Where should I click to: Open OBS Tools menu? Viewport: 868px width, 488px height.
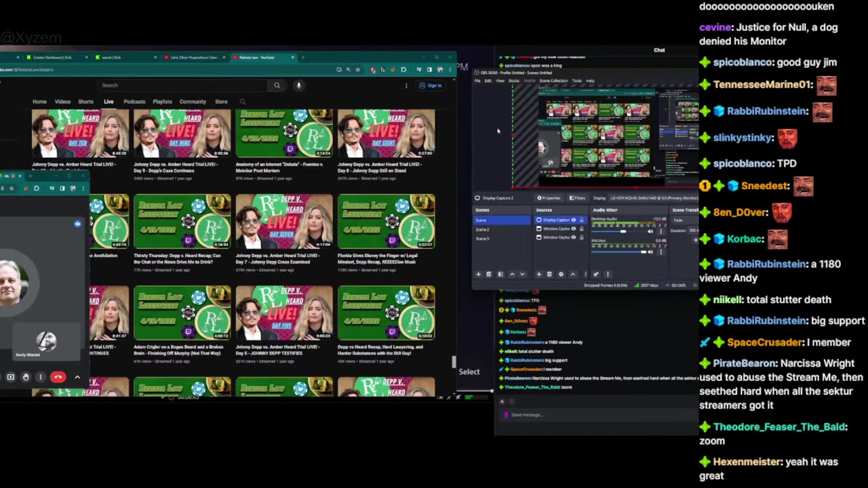[x=576, y=81]
